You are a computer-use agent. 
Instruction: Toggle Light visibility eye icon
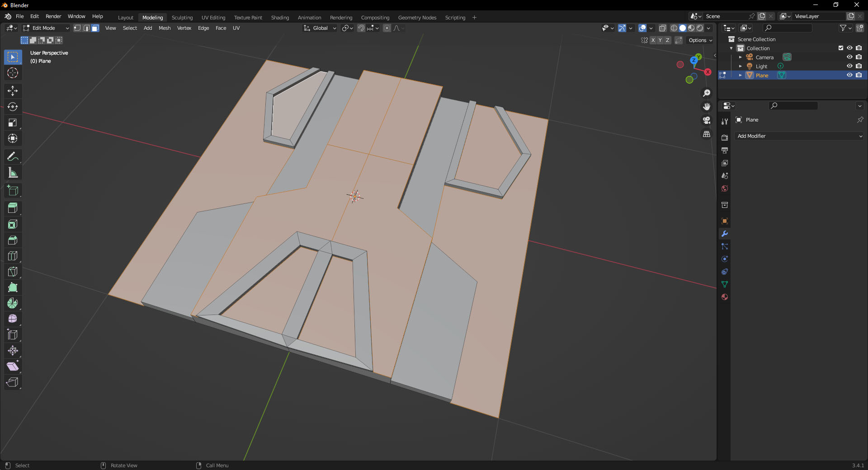click(x=849, y=66)
